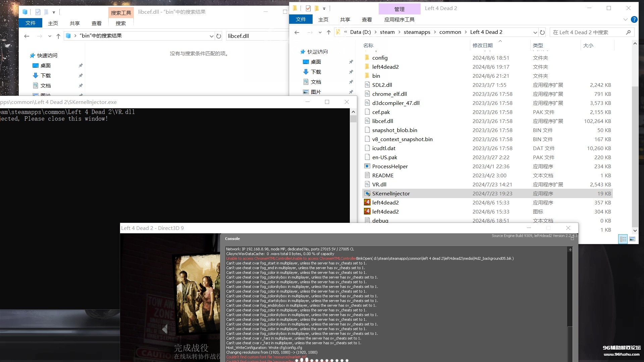This screenshot has width=644, height=362.
Task: Select libcef.dll file icon
Action: click(367, 121)
